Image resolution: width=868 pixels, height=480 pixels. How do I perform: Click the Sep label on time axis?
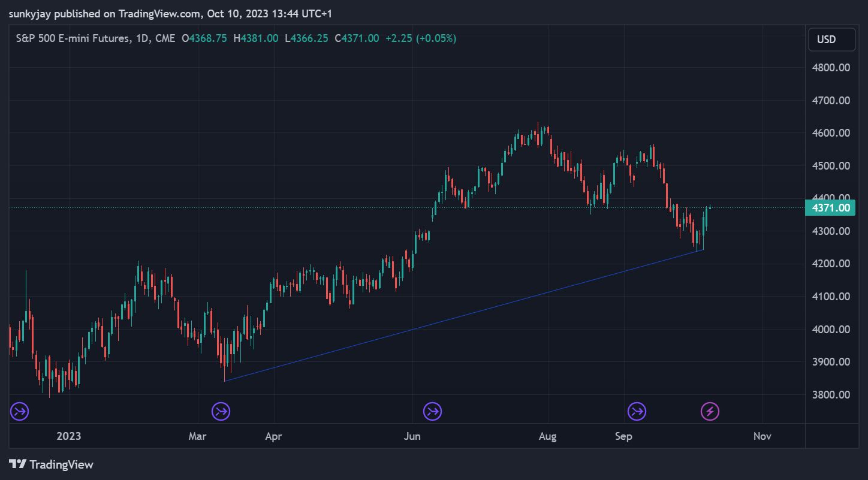click(624, 436)
